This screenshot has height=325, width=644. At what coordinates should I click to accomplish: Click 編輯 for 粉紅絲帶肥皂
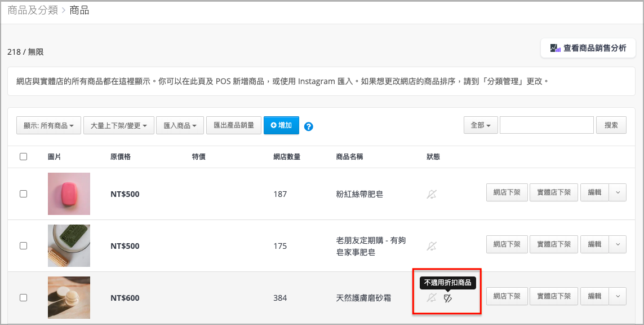coord(594,192)
